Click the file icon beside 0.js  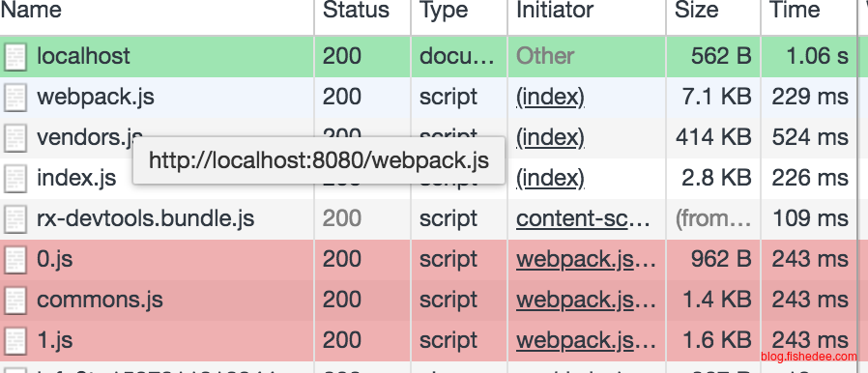point(14,260)
